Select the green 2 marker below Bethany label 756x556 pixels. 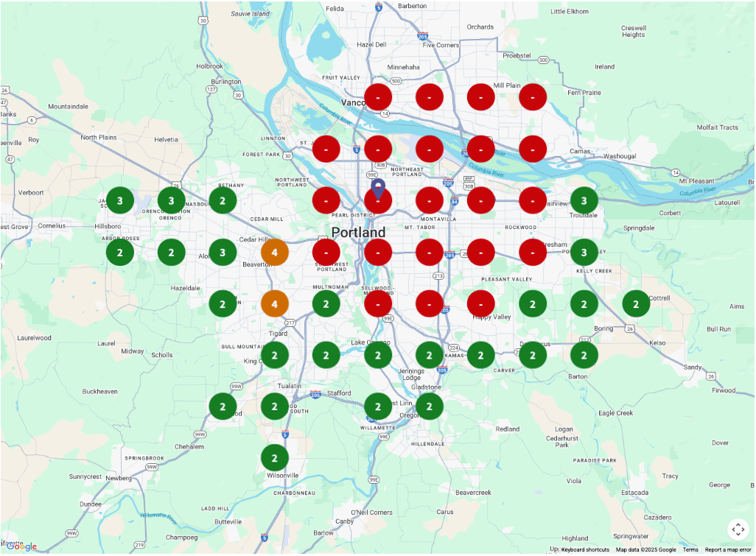click(223, 200)
